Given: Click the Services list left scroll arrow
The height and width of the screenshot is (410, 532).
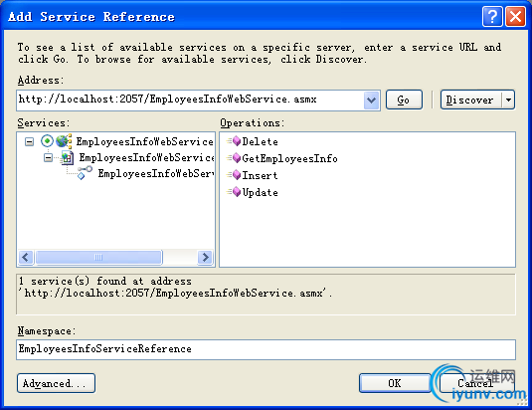Looking at the screenshot, I should (26, 257).
